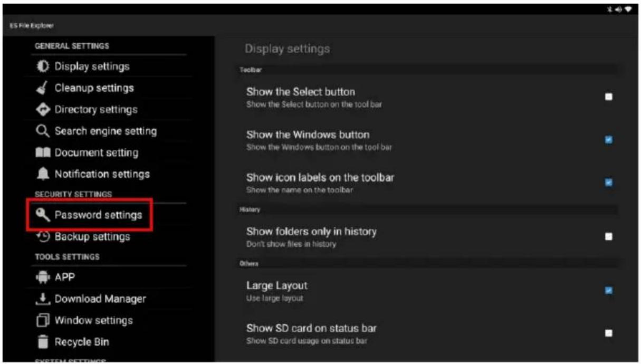Click 'Don't show files in history' description
Image resolution: width=641 pixels, height=364 pixels.
pos(291,244)
